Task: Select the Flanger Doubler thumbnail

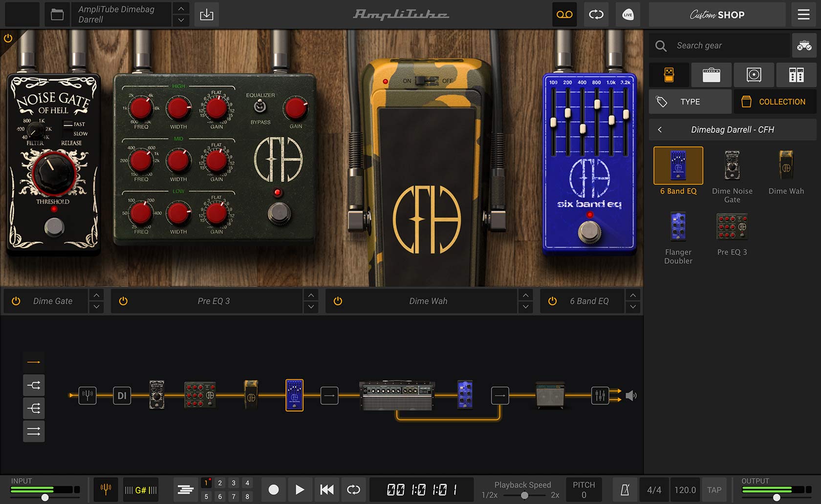Action: [677, 227]
